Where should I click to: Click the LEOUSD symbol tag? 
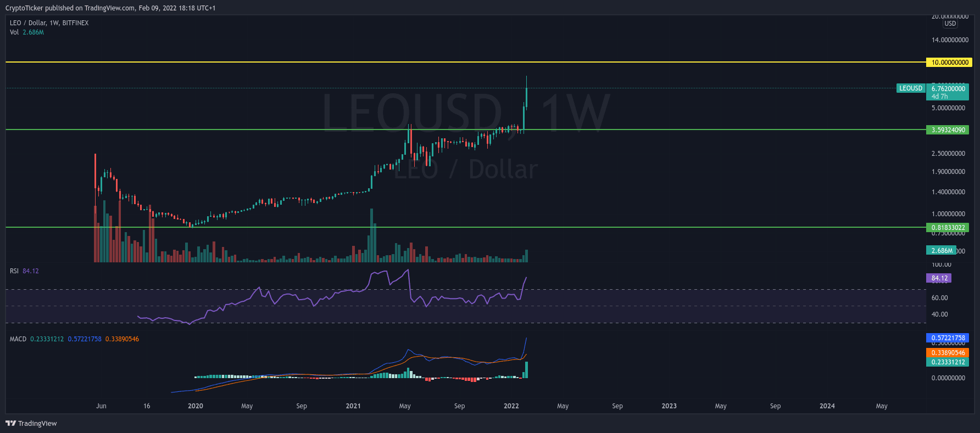point(910,88)
